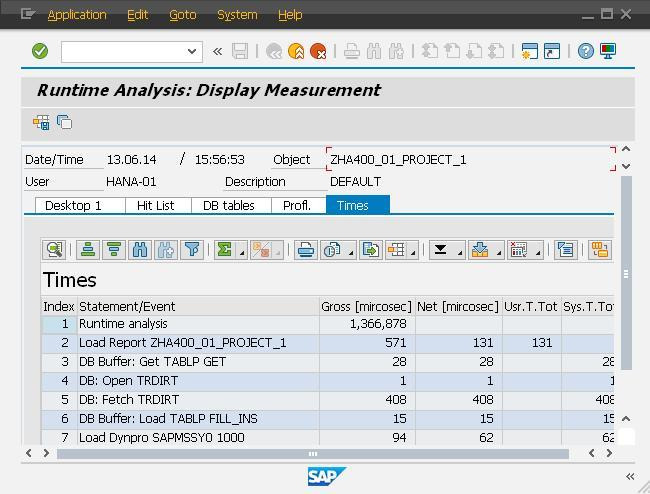Open the Goto menu
This screenshot has height=494, width=650.
pos(182,15)
